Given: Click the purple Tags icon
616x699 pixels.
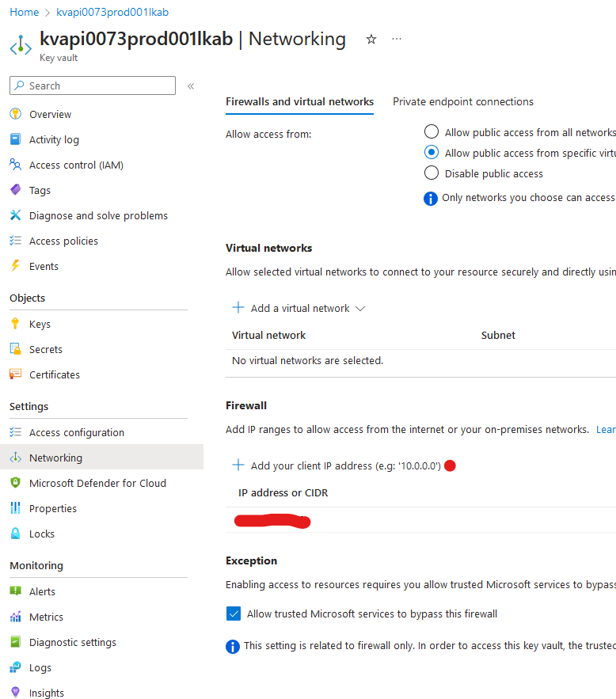Looking at the screenshot, I should 16,190.
